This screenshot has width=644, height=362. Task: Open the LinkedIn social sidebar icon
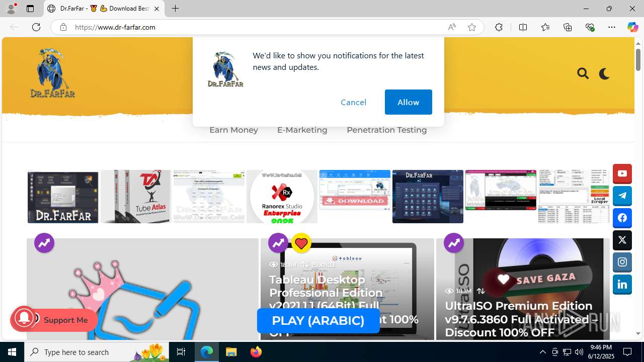622,285
